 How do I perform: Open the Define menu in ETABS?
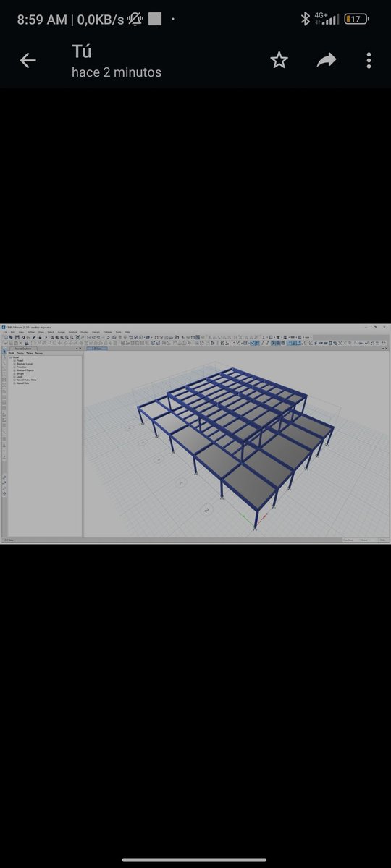coord(30,332)
